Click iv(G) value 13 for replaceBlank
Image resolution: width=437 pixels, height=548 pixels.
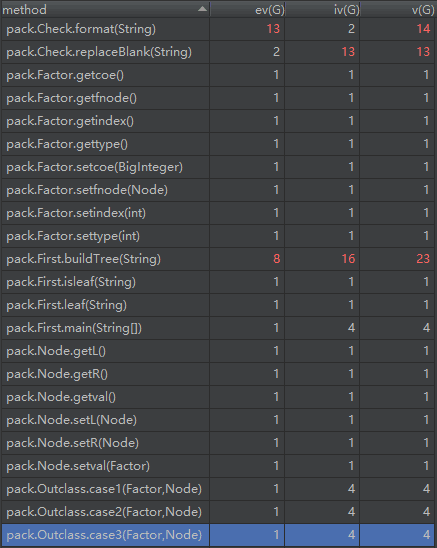pos(348,52)
